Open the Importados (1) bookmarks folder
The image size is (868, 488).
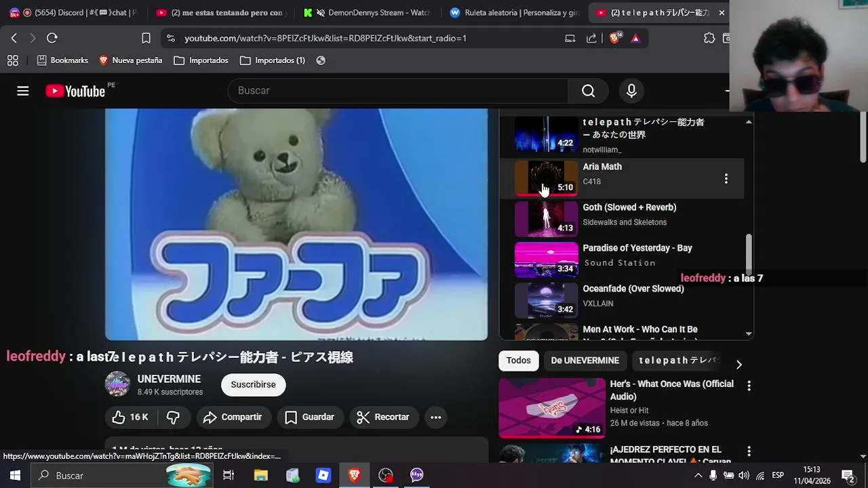273,60
